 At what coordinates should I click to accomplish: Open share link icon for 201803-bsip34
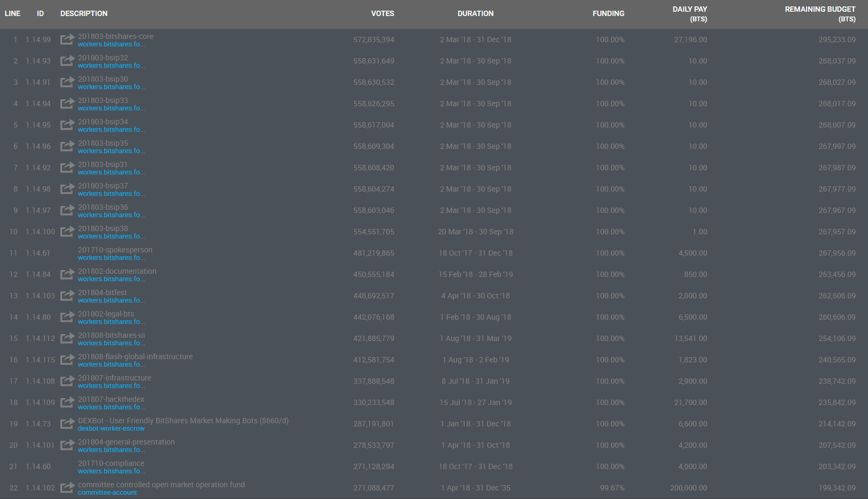67,125
